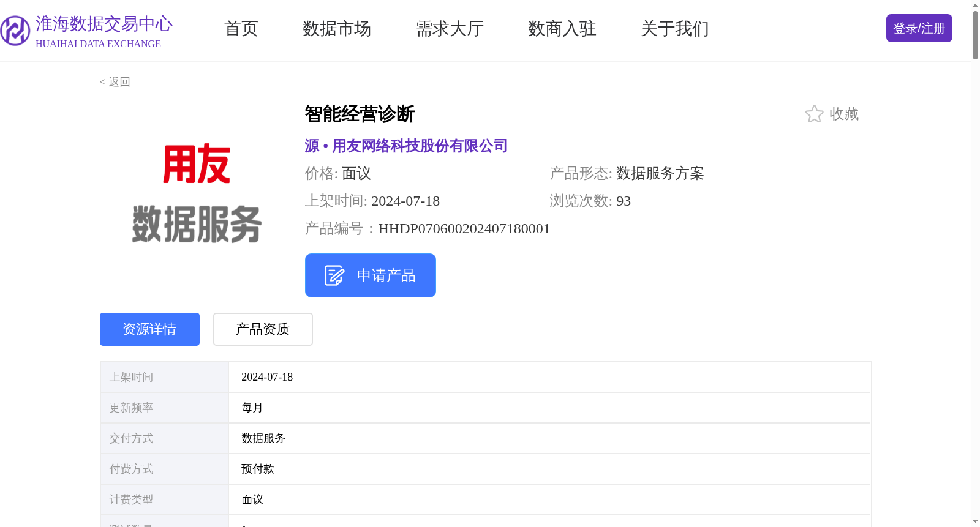Click the 付费方式 row label
The image size is (980, 527).
click(x=132, y=469)
